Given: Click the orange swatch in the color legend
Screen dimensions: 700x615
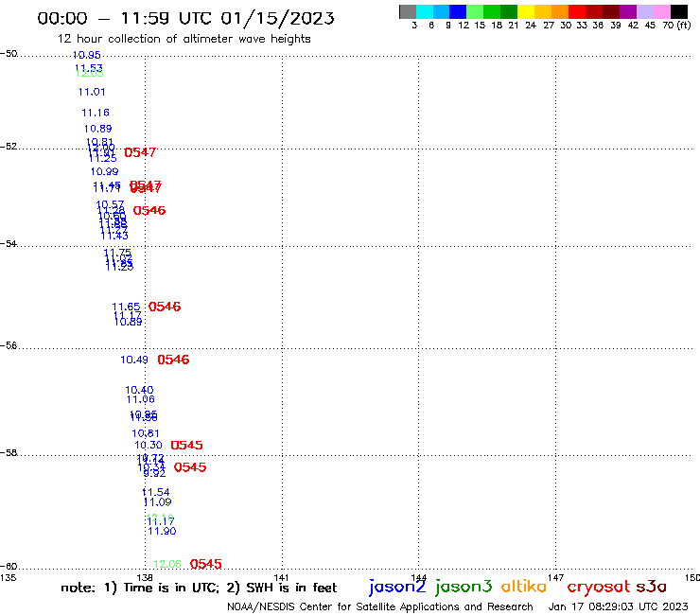Looking at the screenshot, I should (x=560, y=11).
